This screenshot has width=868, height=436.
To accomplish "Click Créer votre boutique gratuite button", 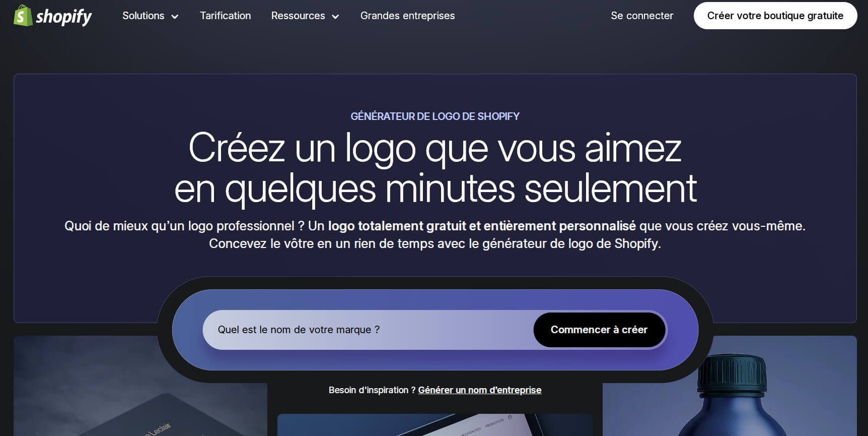I will [775, 16].
